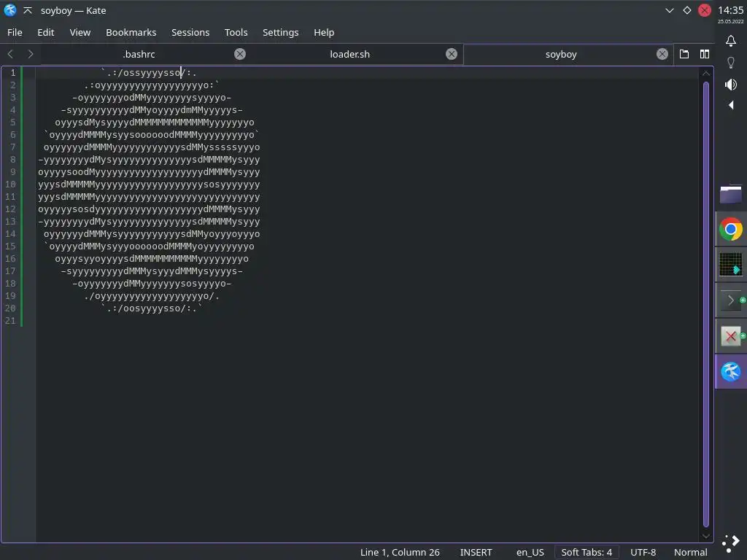Click the Kate task icon in panel
The image size is (747, 560).
pos(731,372)
